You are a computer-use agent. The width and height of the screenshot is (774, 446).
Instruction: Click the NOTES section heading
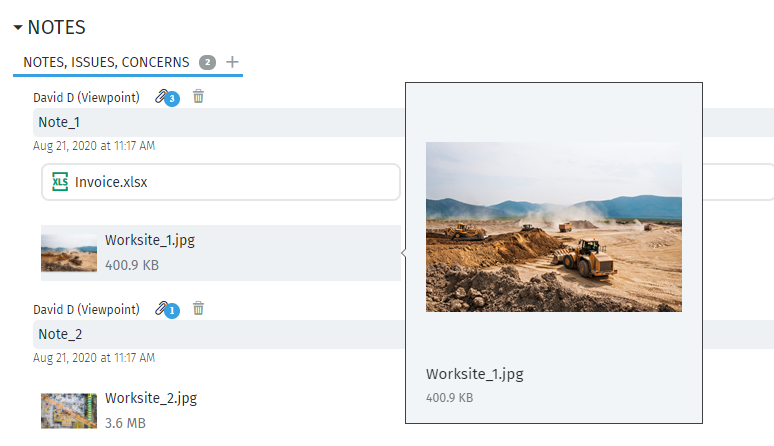(x=57, y=28)
